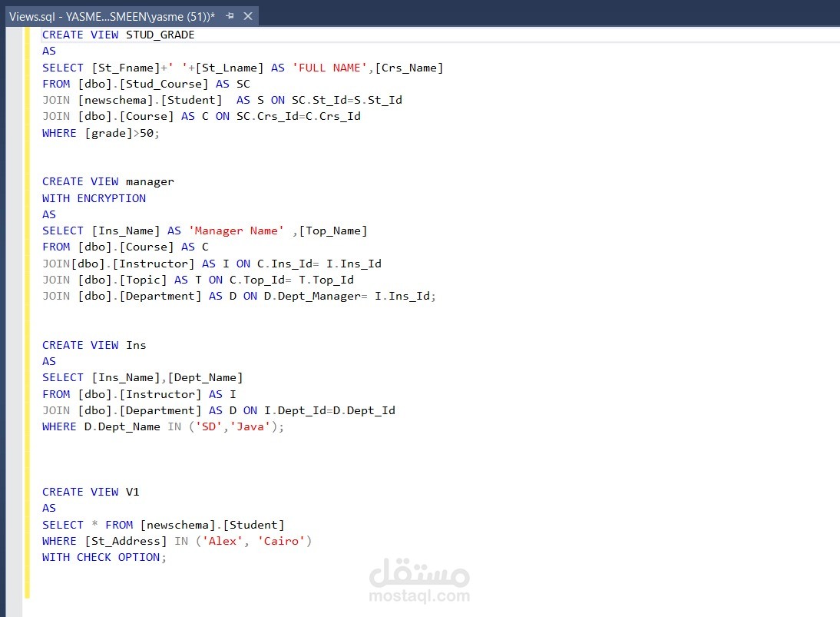Click [grade]>50 condition

click(x=120, y=133)
